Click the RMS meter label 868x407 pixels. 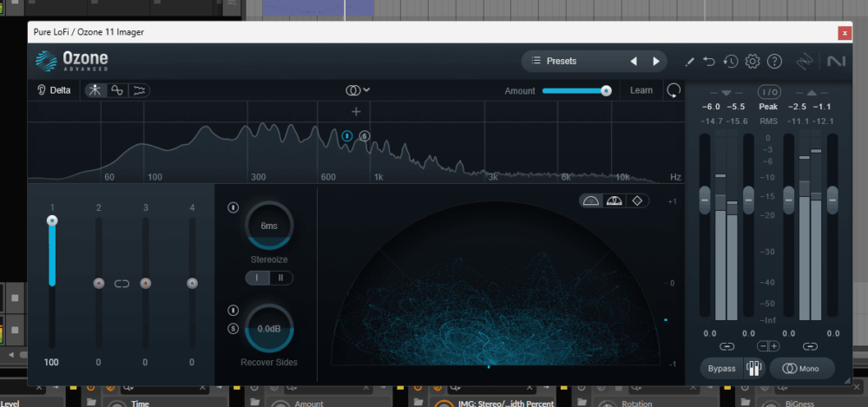[x=768, y=121]
